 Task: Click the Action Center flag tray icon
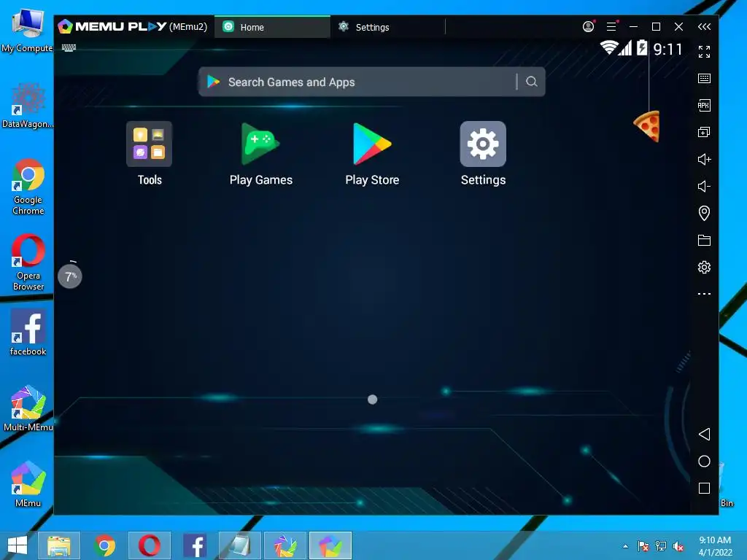pos(643,546)
